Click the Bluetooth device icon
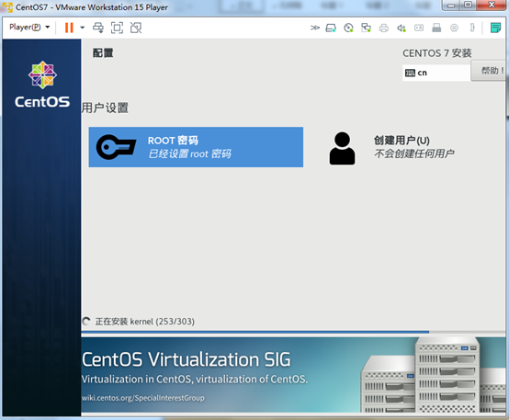Screen dimensions: 509x420 (x=472, y=28)
